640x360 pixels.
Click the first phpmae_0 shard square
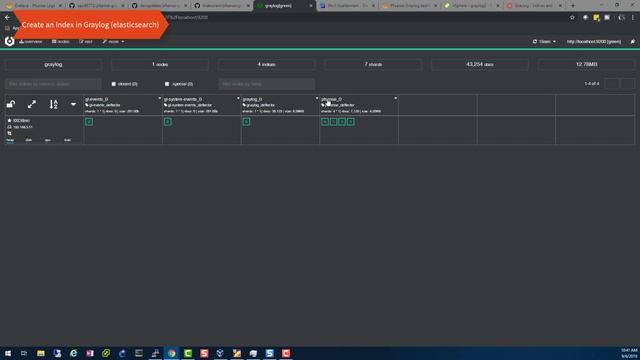click(x=325, y=122)
